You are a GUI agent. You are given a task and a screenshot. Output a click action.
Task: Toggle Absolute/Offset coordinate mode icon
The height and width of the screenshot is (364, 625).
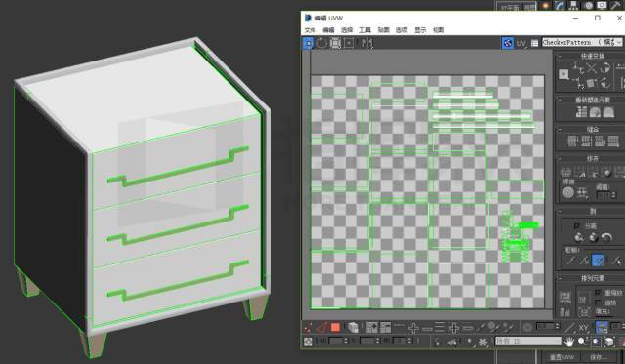(x=309, y=342)
